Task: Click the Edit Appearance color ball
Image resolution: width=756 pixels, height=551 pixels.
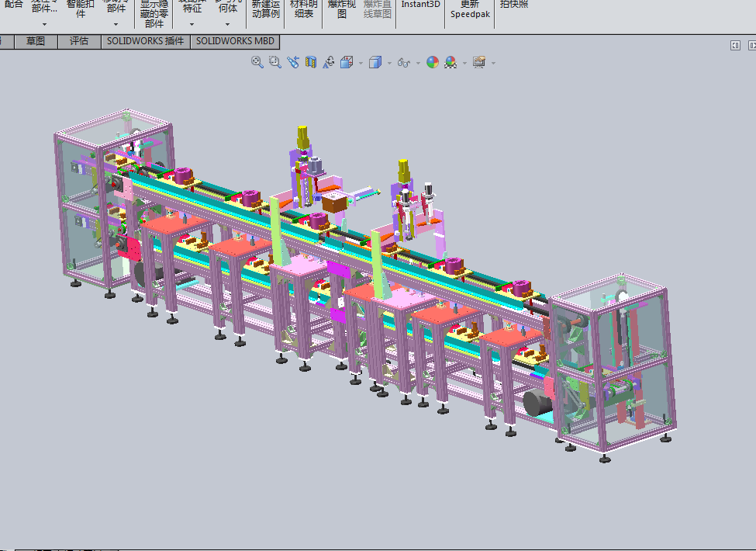Action: click(x=433, y=62)
